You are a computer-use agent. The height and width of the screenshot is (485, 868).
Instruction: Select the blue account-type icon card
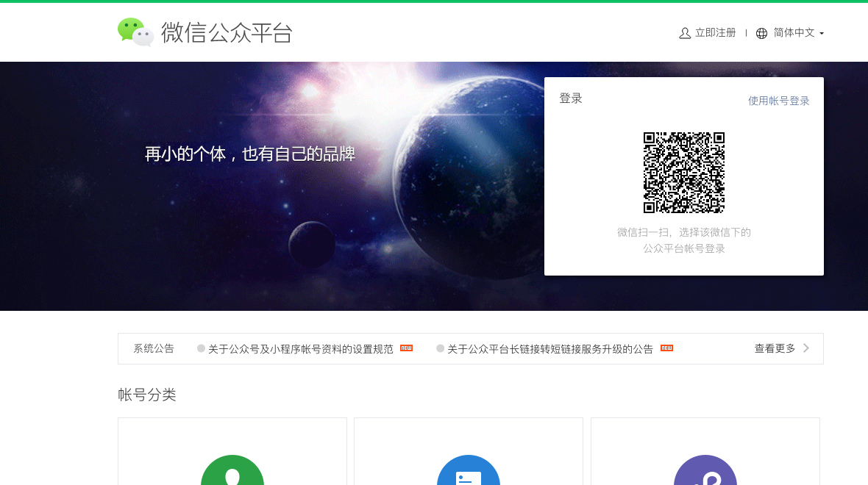[x=469, y=452]
